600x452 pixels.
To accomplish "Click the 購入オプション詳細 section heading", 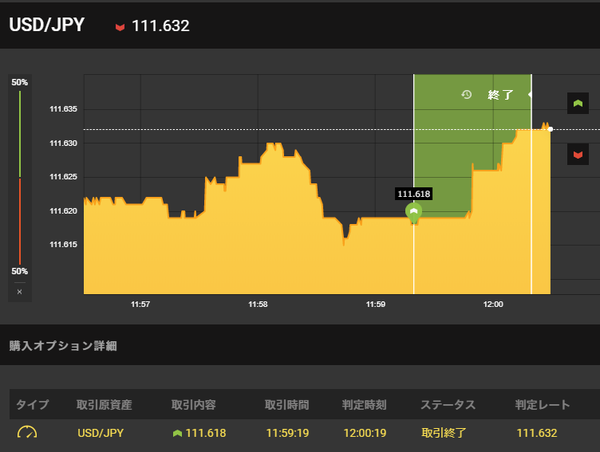I will click(63, 346).
